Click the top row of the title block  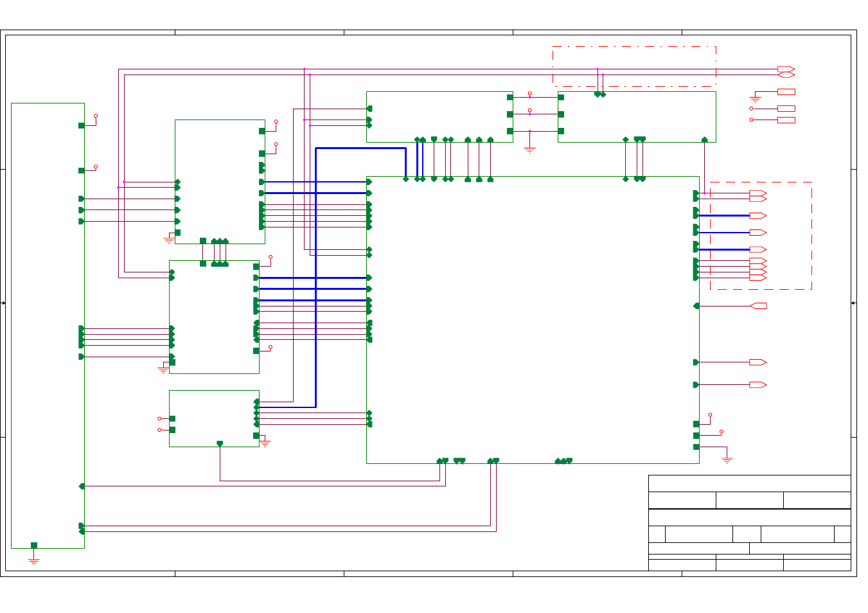[750, 483]
